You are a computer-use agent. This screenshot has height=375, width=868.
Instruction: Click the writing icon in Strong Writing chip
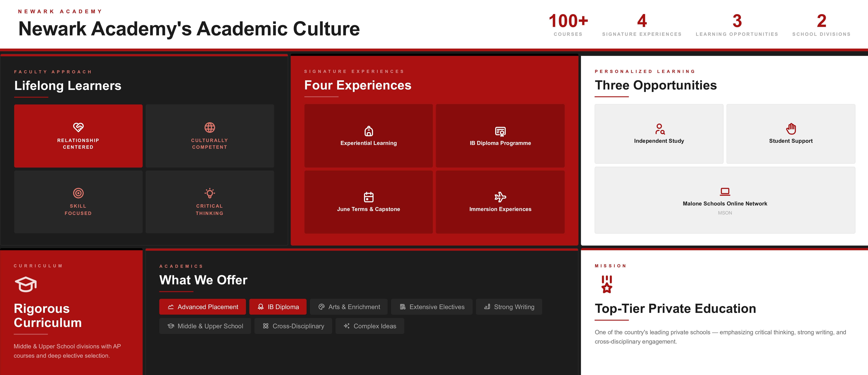click(487, 307)
